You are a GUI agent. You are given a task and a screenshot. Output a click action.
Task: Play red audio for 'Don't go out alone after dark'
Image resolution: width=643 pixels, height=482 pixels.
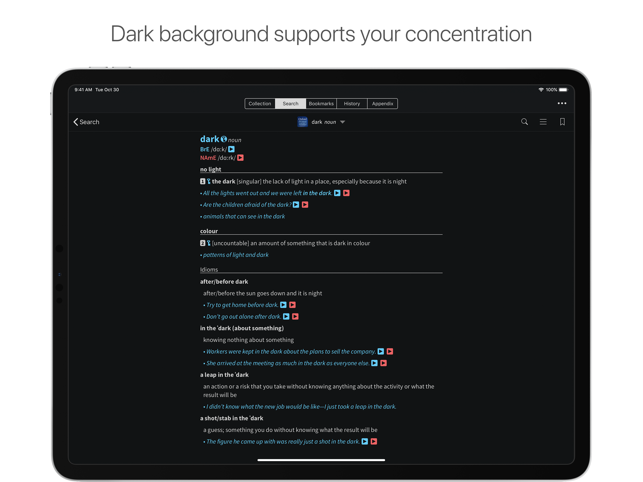295,317
